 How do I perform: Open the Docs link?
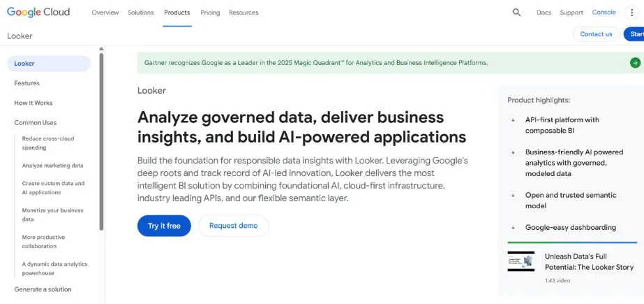544,13
